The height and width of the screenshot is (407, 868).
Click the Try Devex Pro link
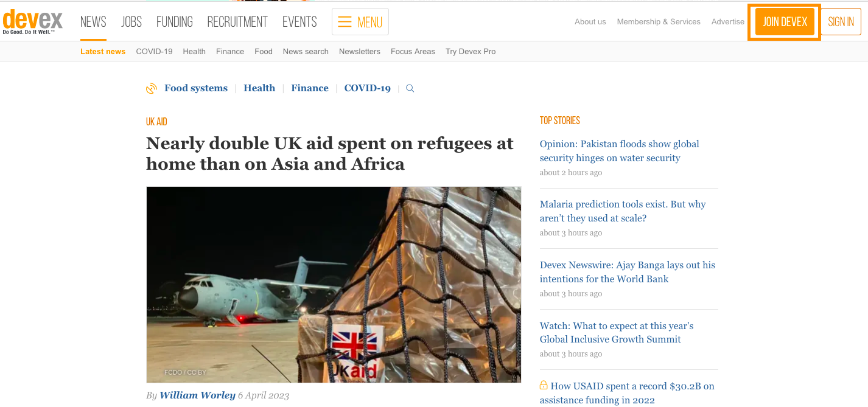(x=471, y=52)
